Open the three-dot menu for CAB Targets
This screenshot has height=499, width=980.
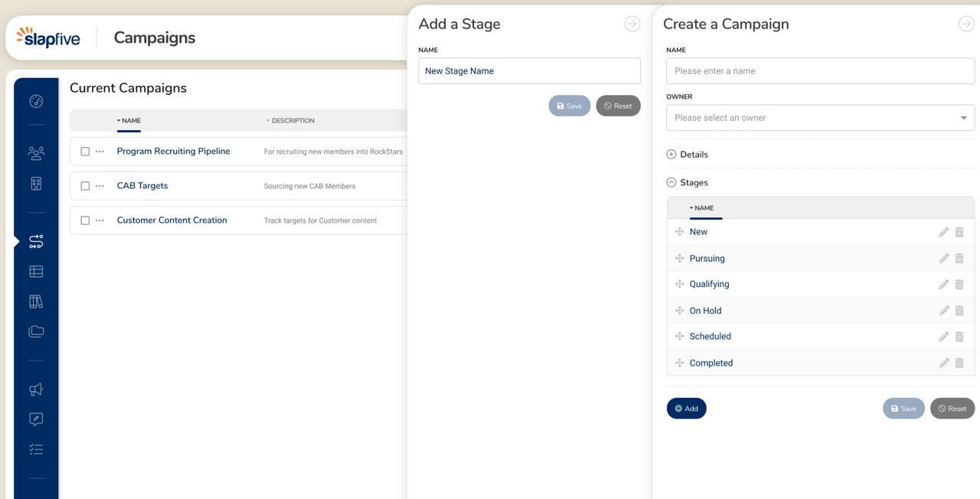100,186
